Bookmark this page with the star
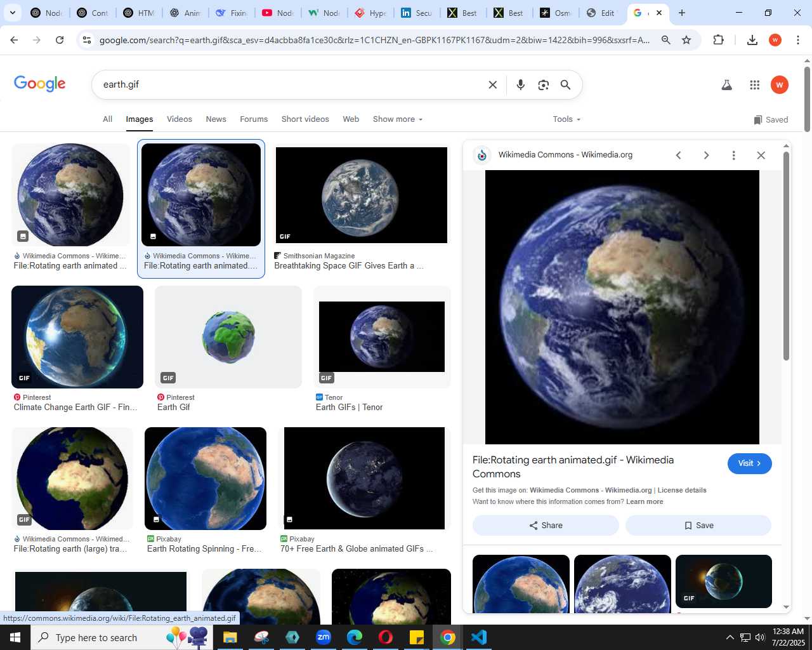Image resolution: width=812 pixels, height=650 pixels. pyautogui.click(x=686, y=40)
